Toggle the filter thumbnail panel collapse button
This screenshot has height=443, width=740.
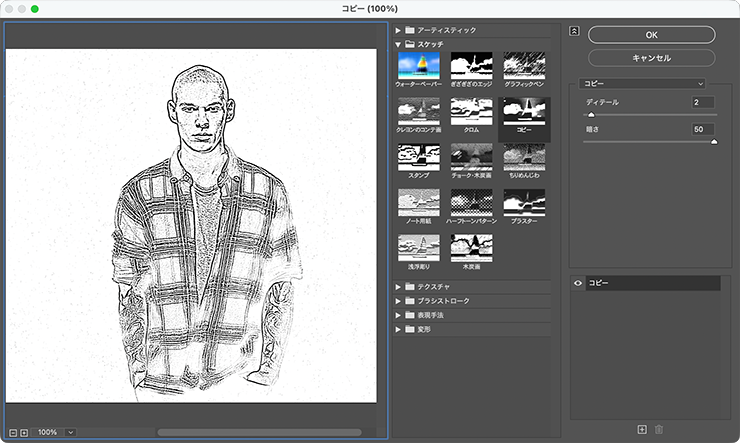(574, 30)
